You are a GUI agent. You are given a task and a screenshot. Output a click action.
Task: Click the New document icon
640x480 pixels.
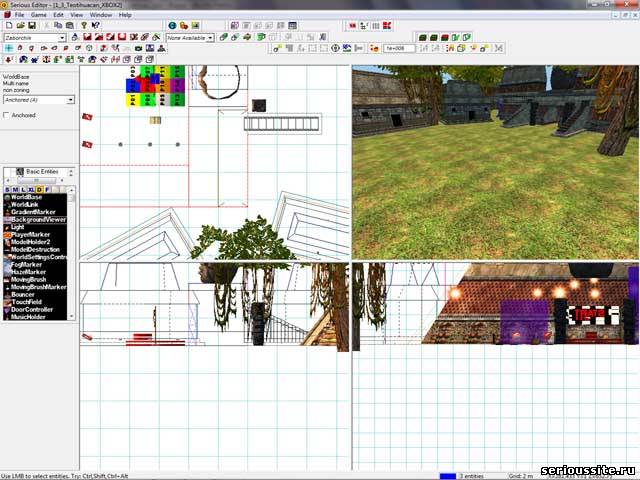(9, 25)
